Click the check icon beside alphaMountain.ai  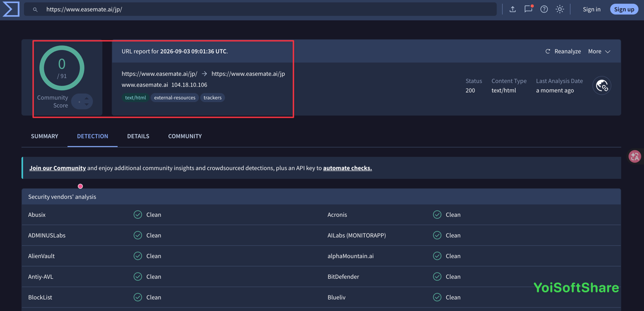click(x=437, y=256)
